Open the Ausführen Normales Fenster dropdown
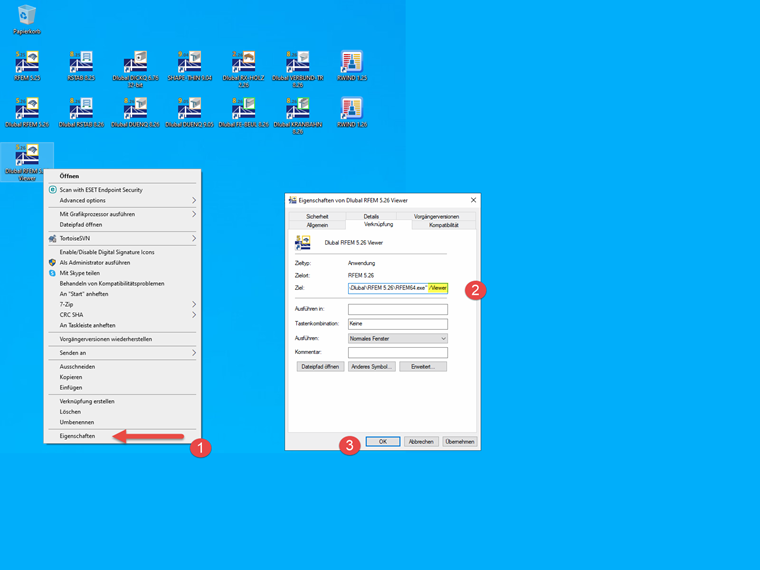 click(x=398, y=338)
